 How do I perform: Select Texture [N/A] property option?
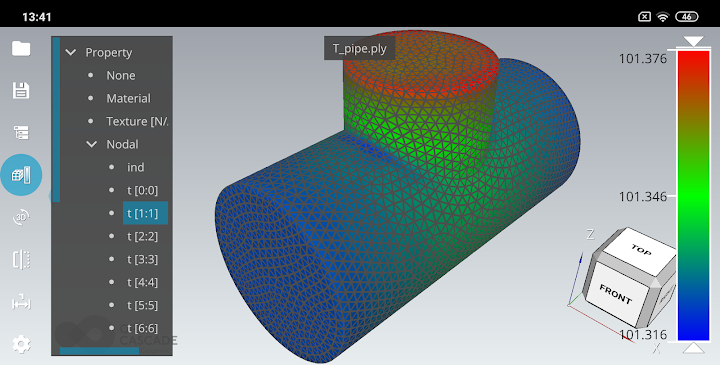(x=137, y=121)
